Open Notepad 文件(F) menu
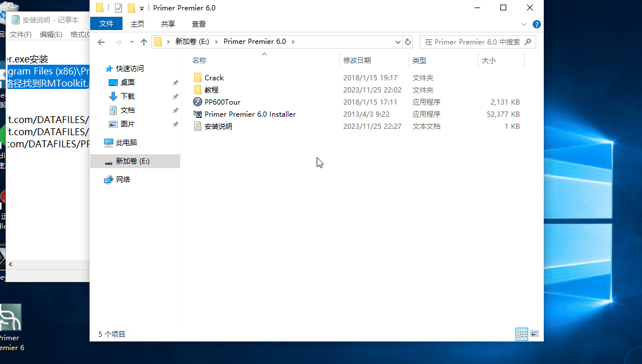 (x=20, y=35)
